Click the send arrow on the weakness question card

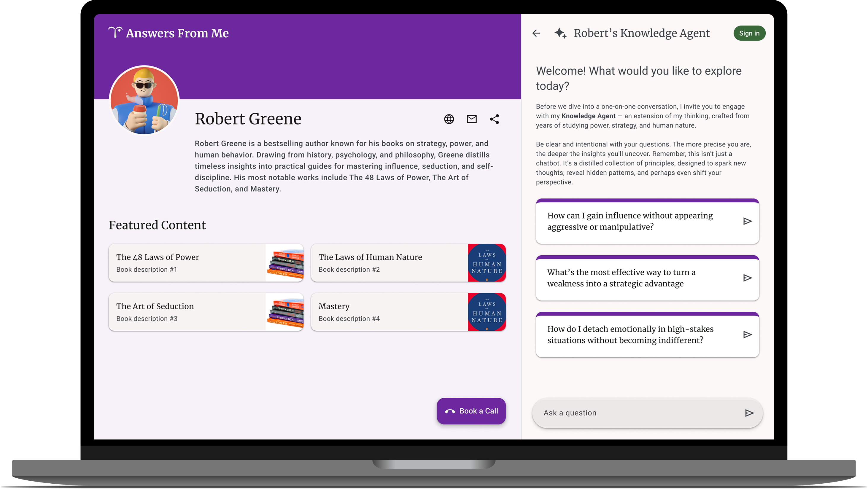(x=747, y=278)
